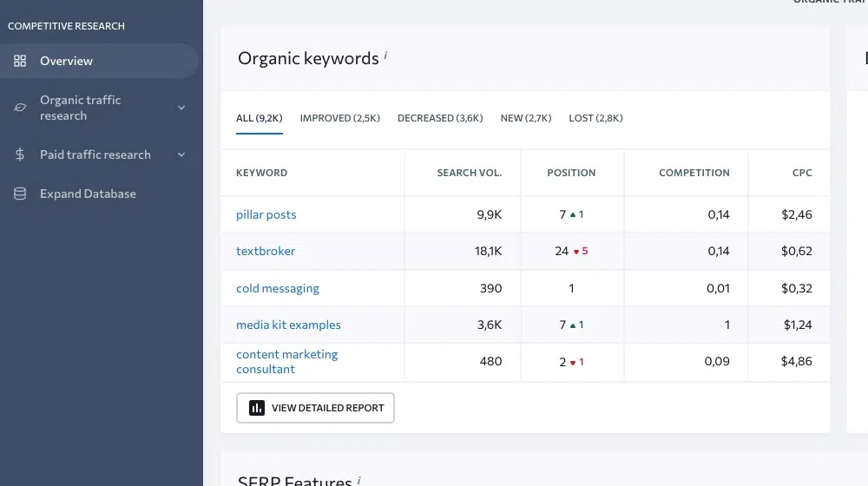Click the 0,01 competition value
The image size is (868, 486).
tap(718, 288)
